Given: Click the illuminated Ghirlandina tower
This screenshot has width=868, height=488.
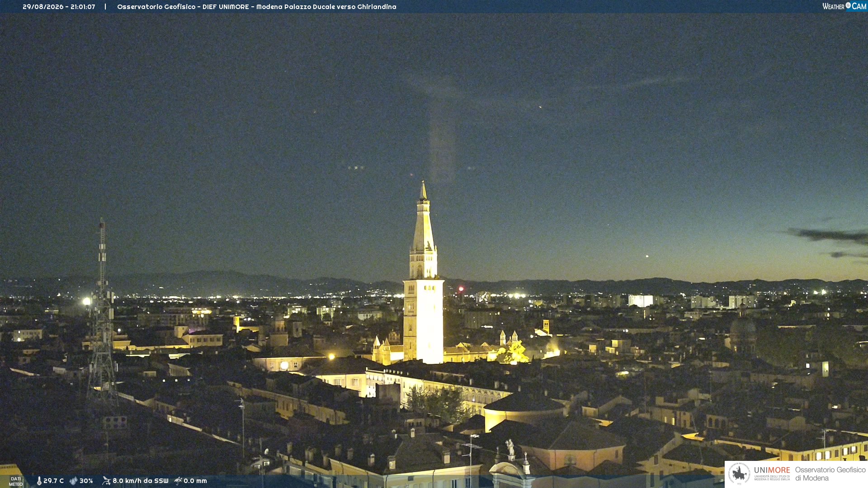Looking at the screenshot, I should click(423, 273).
